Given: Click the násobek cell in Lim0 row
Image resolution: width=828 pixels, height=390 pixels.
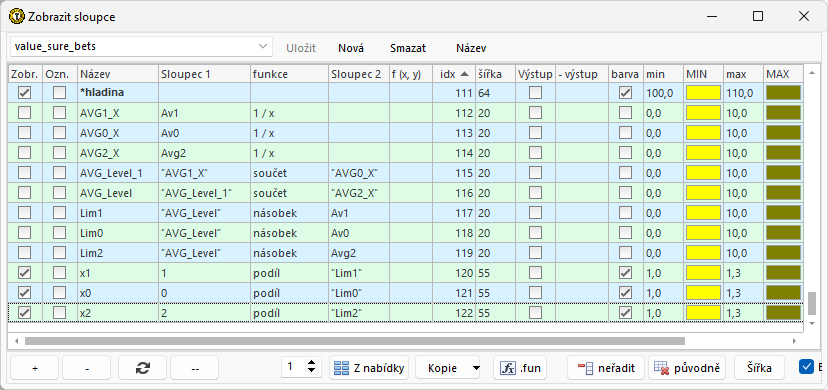Looking at the screenshot, I should (x=289, y=233).
